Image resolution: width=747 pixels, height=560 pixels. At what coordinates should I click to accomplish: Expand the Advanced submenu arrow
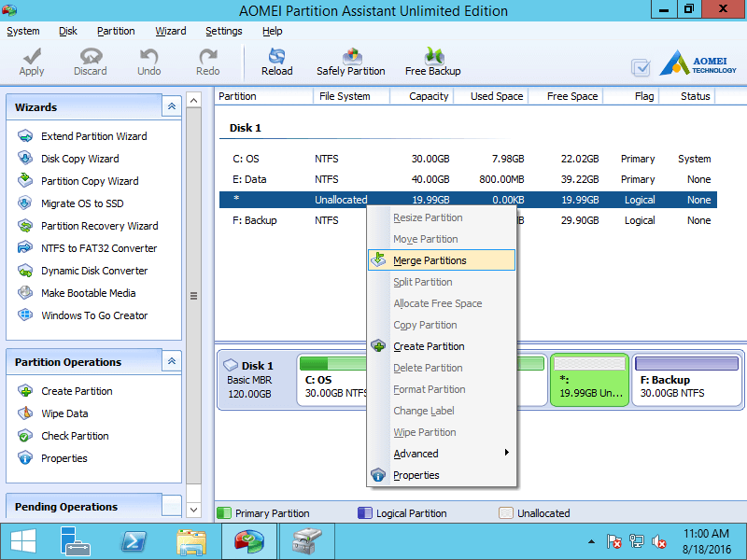pos(507,454)
